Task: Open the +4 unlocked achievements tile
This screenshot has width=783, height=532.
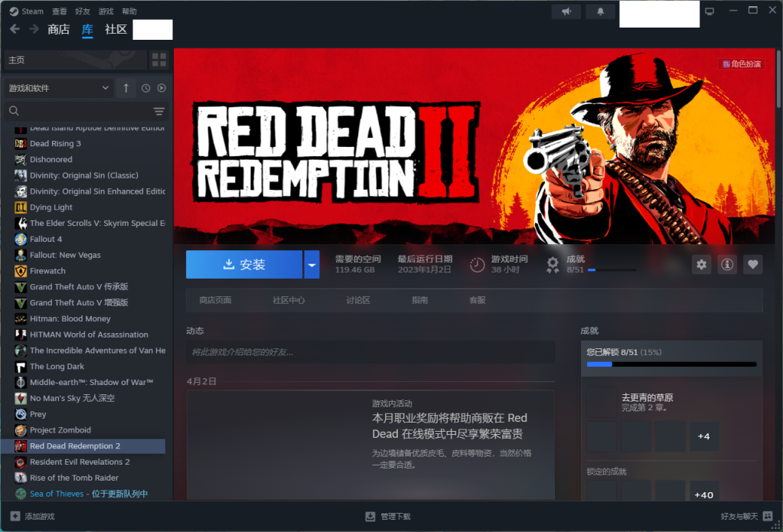Action: click(x=704, y=436)
